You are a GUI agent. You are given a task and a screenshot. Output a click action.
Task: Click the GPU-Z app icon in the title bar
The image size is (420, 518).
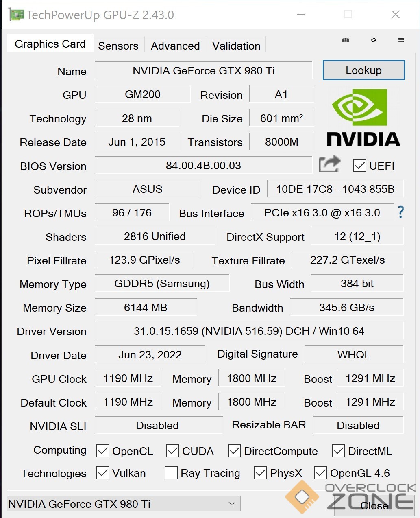pos(16,15)
